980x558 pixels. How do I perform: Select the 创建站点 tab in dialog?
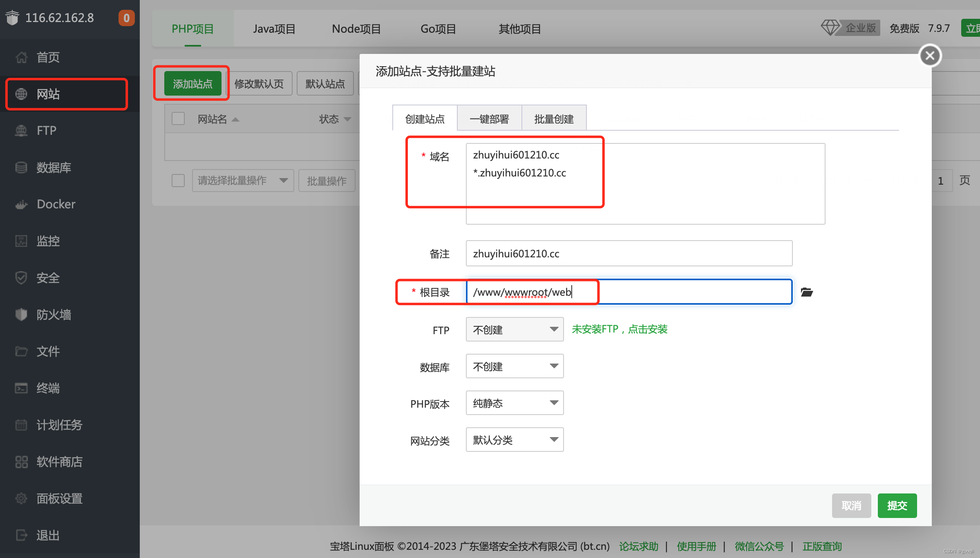click(425, 119)
